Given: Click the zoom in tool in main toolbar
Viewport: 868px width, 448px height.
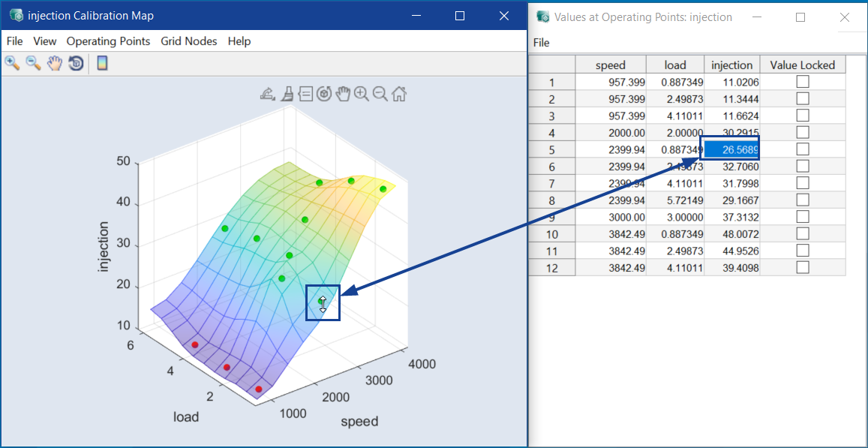Looking at the screenshot, I should coord(12,64).
